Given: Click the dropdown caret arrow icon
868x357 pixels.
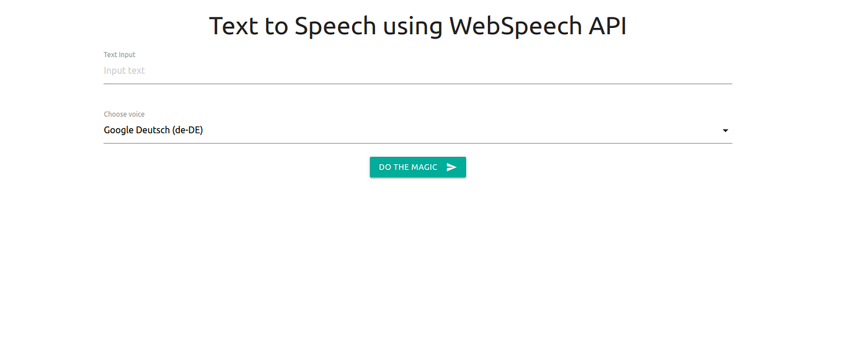Looking at the screenshot, I should click(x=725, y=131).
